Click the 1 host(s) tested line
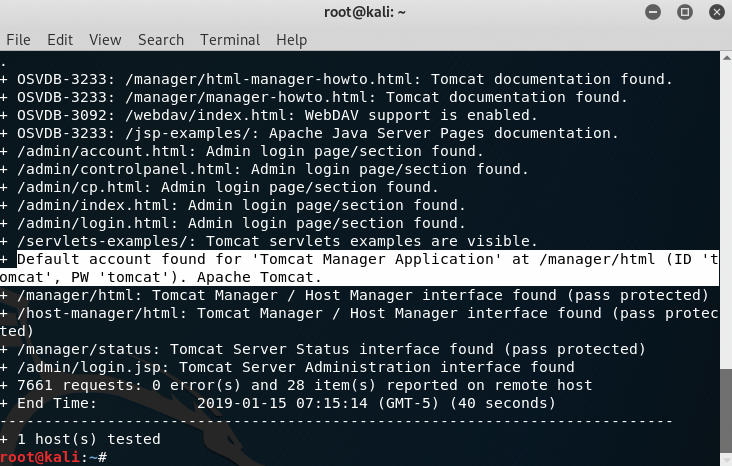 [80, 439]
